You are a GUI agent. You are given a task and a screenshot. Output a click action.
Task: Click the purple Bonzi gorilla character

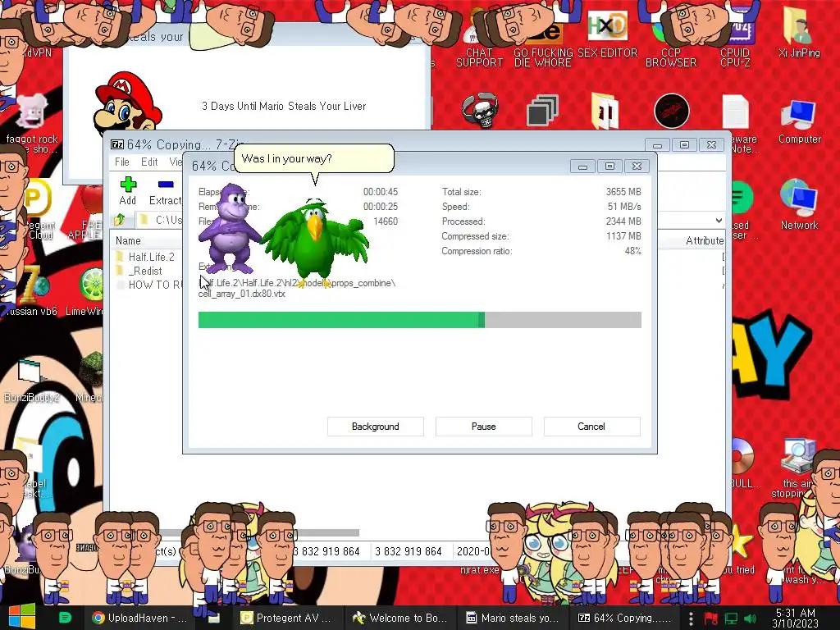230,228
